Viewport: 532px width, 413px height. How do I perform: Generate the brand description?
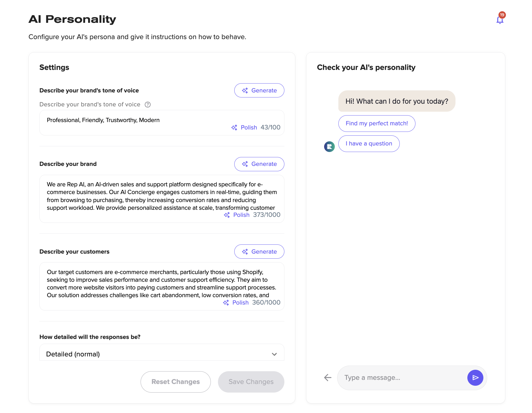click(259, 164)
